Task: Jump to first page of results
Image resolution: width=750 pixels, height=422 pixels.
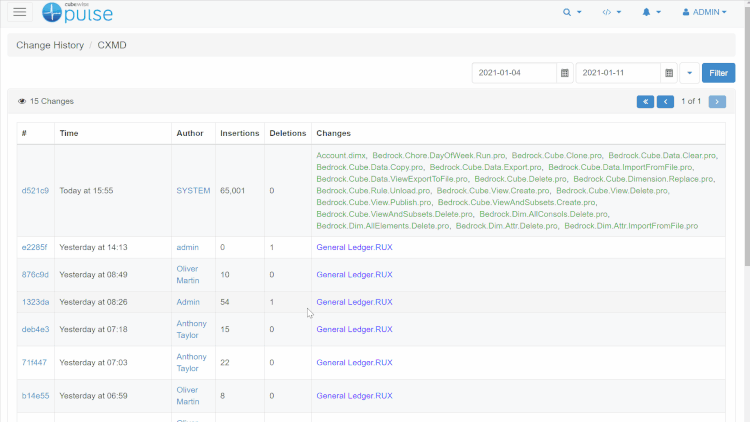Action: point(645,101)
